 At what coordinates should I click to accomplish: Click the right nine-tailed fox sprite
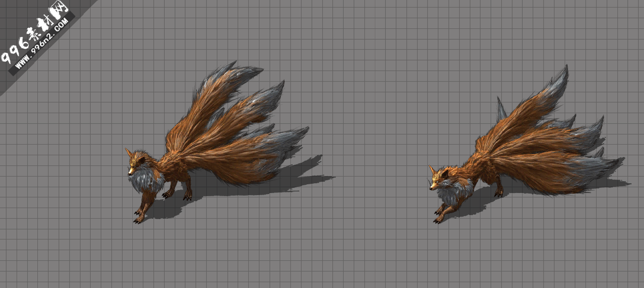(523, 145)
